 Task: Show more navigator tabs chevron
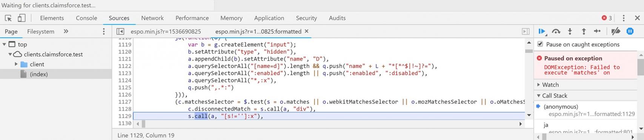pos(66,31)
